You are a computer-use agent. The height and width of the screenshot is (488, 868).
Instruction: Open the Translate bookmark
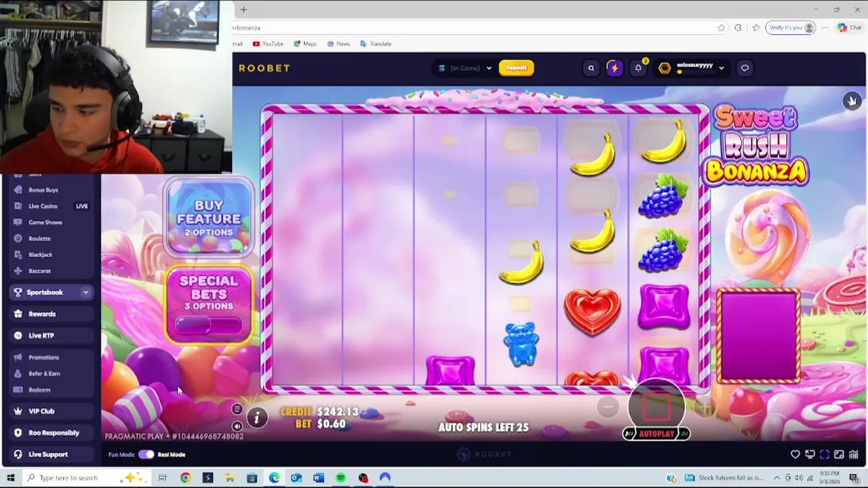point(376,43)
